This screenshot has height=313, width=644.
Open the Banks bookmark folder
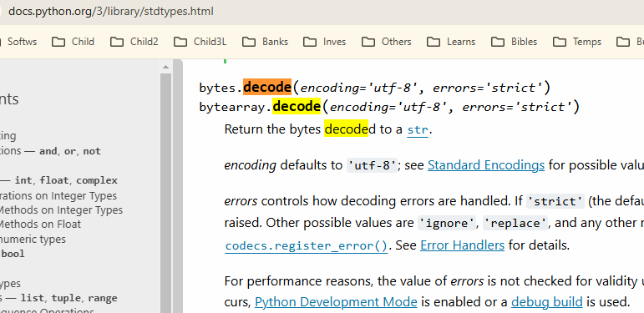click(265, 42)
